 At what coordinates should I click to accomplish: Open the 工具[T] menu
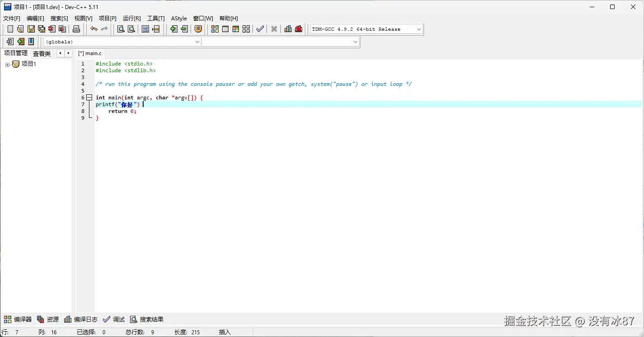pos(156,19)
